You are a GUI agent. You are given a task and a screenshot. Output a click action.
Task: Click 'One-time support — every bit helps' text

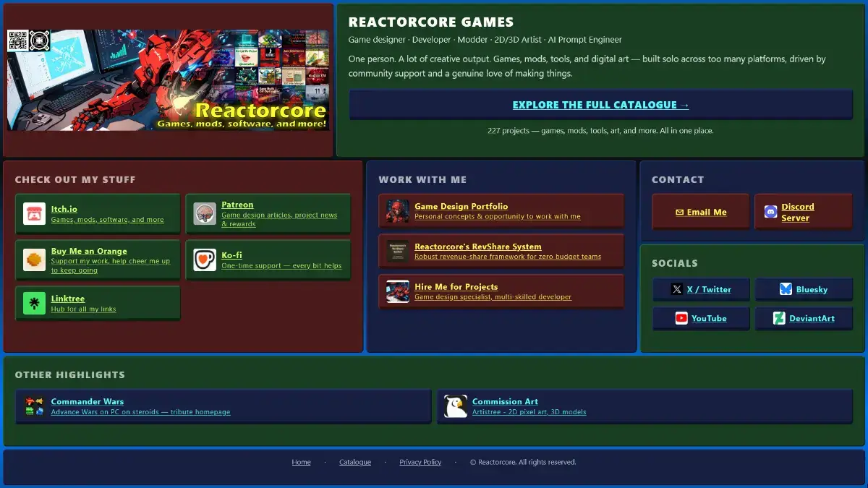tap(281, 266)
